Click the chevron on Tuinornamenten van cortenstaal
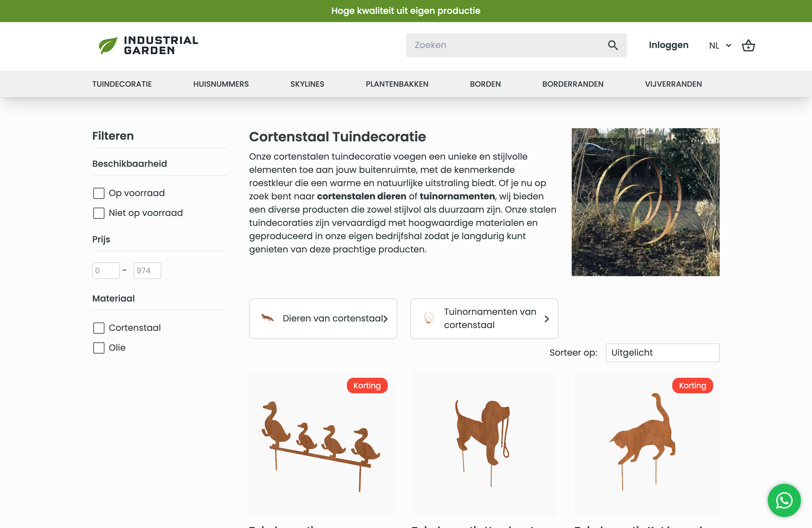This screenshot has width=812, height=528. [547, 319]
